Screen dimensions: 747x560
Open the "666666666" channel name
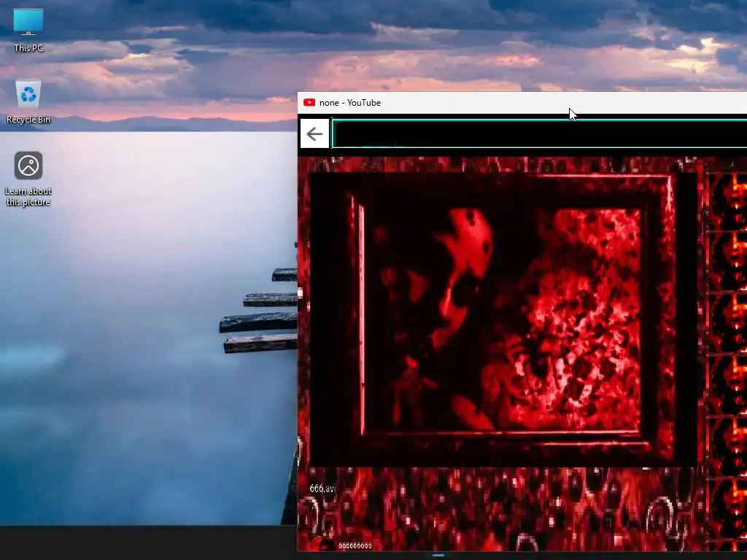(x=355, y=545)
